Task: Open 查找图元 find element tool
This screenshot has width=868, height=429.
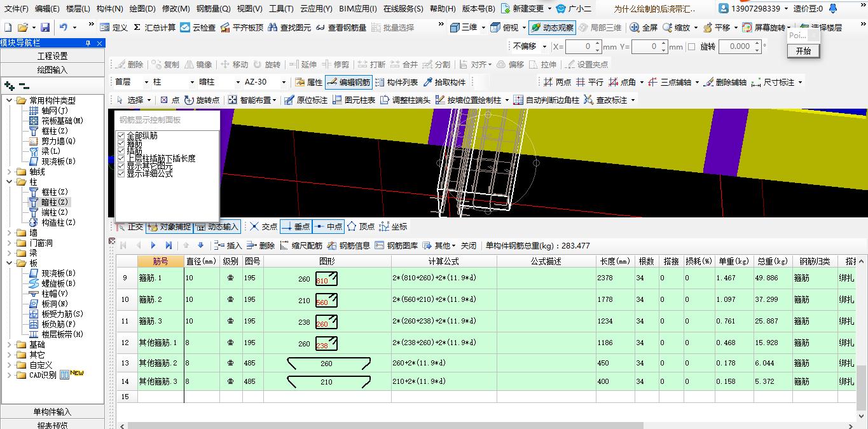Action: 289,28
